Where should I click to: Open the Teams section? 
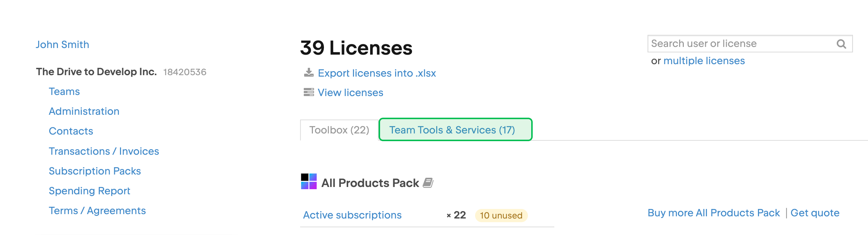click(64, 91)
